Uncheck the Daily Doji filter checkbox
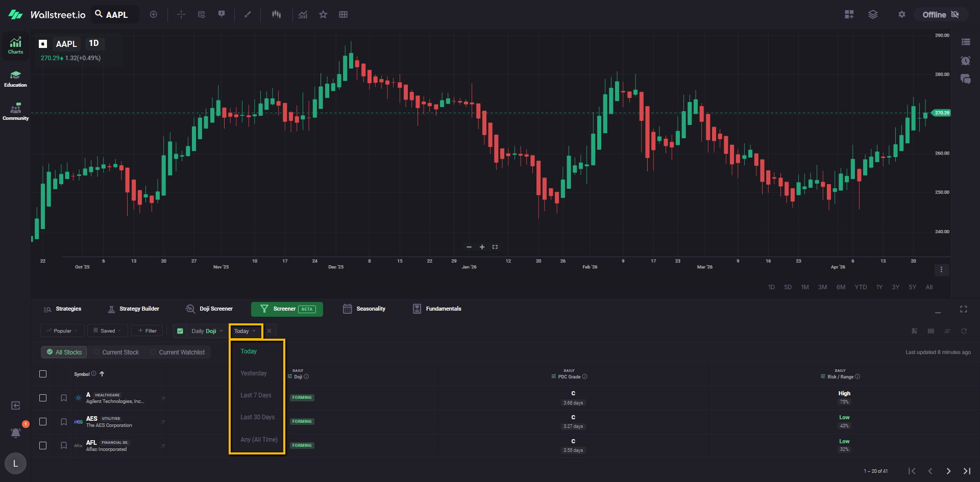This screenshot has width=980, height=482. pyautogui.click(x=180, y=331)
